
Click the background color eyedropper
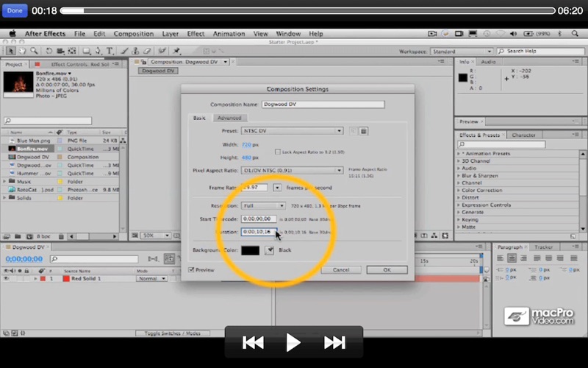269,250
